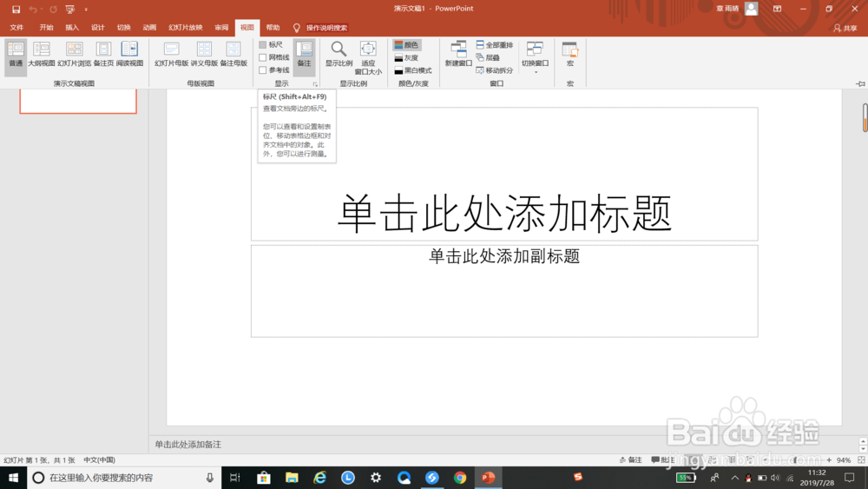Switch to the 开始 Home tab

click(x=47, y=27)
